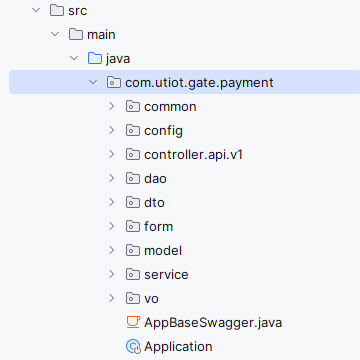
Task: Click the blue java source folder icon
Action: point(95,59)
